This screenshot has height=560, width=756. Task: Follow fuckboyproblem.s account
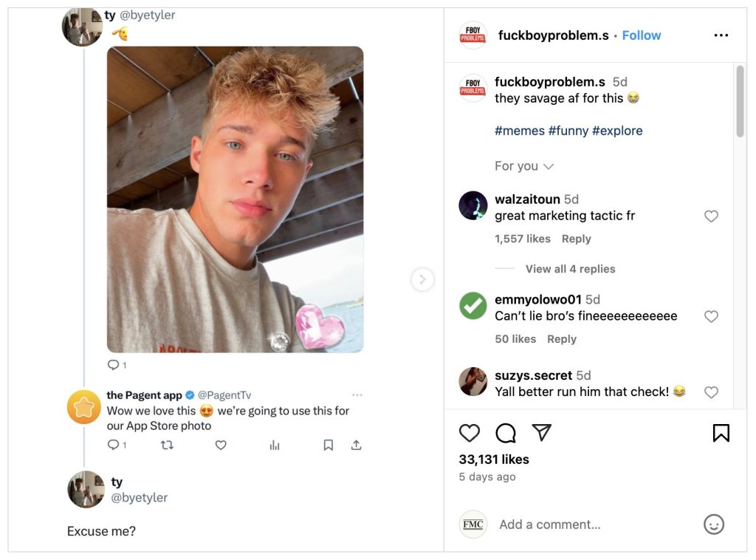[642, 35]
